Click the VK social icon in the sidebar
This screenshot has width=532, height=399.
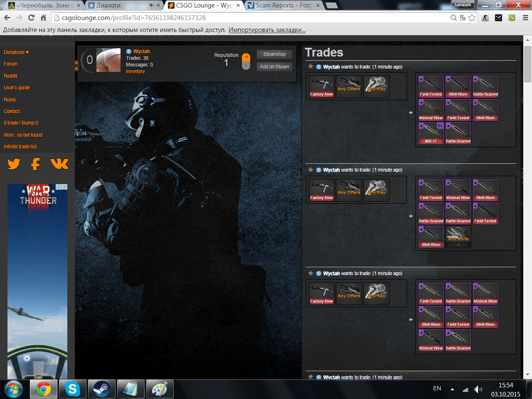[x=59, y=164]
